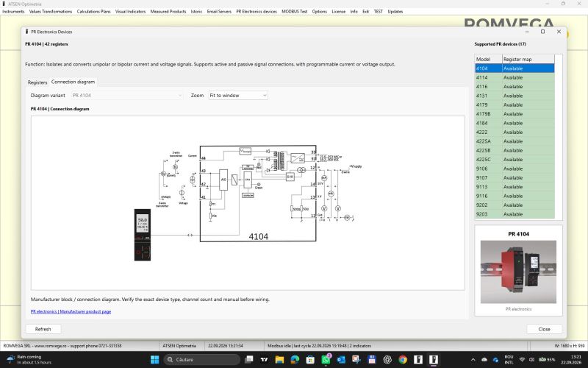Click the ROU INTL keyboard language indicator
Screen dimensions: 588x368
509,360
